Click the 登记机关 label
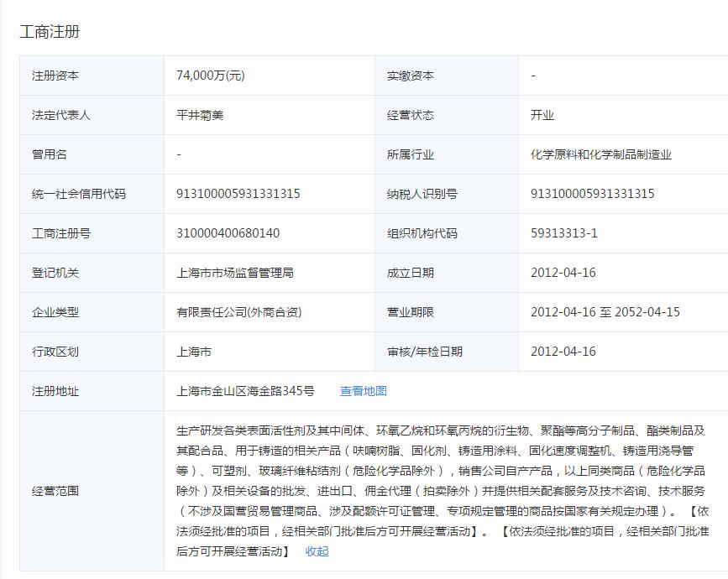Image resolution: width=728 pixels, height=579 pixels. click(x=55, y=273)
